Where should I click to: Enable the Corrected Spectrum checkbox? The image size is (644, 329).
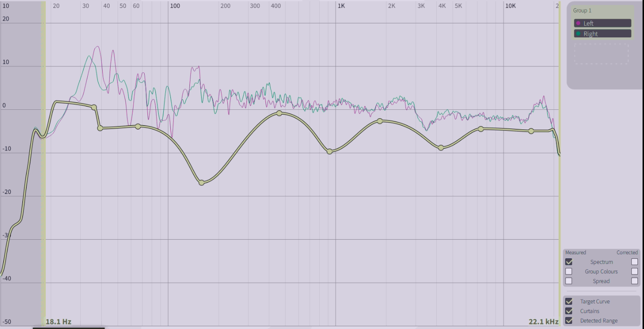[x=634, y=262]
